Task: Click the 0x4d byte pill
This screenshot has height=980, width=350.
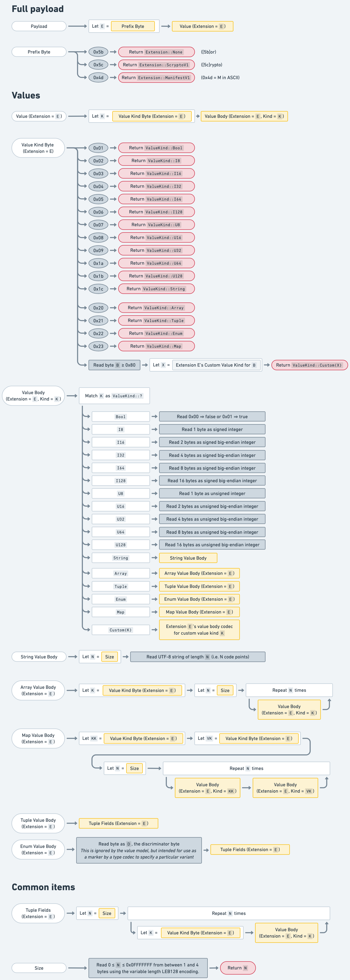Action: pyautogui.click(x=98, y=78)
